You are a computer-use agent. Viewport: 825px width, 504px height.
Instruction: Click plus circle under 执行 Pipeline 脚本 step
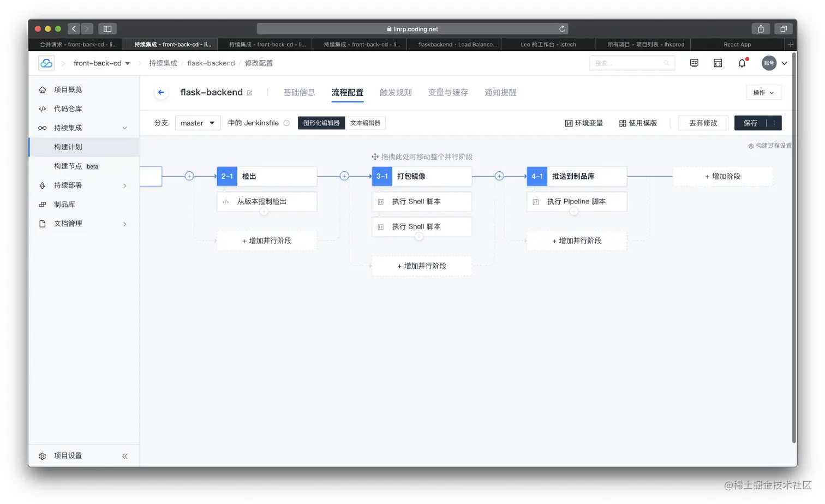coord(574,211)
